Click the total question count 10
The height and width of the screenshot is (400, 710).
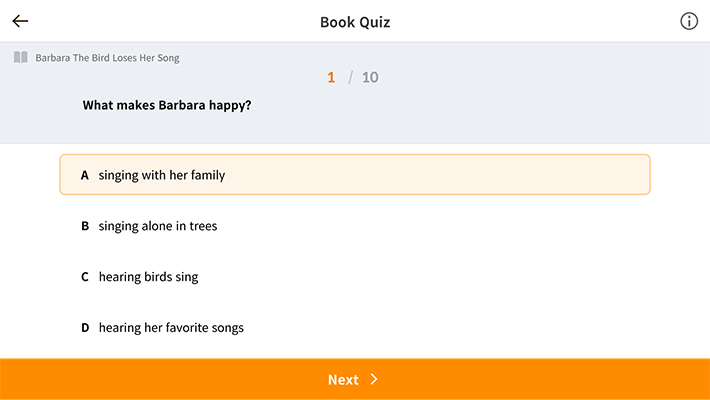[370, 77]
